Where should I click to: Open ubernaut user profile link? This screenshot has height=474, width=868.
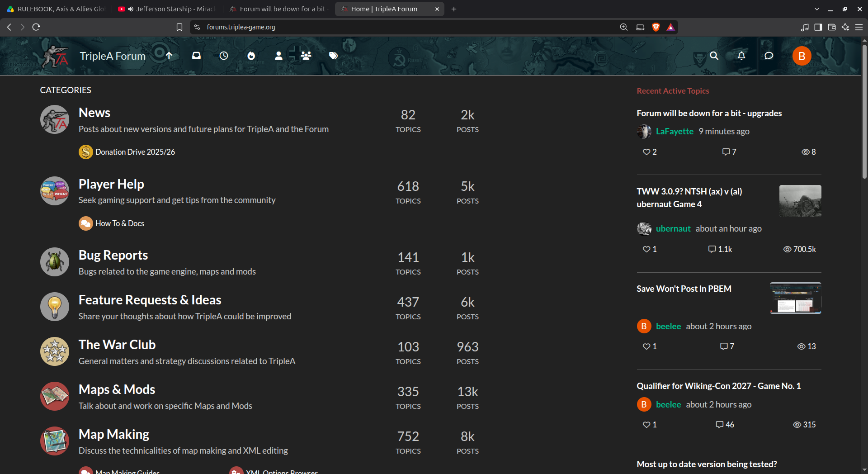[673, 228]
